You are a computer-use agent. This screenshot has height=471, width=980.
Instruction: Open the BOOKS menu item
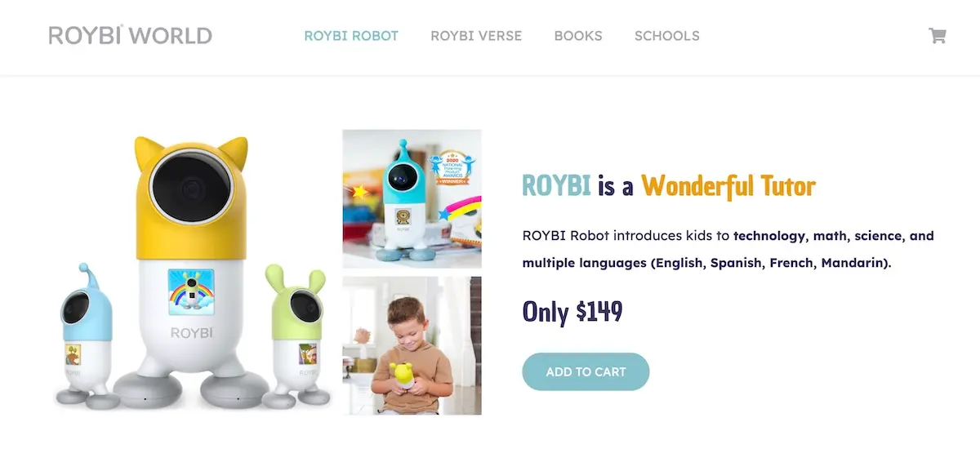pyautogui.click(x=578, y=36)
